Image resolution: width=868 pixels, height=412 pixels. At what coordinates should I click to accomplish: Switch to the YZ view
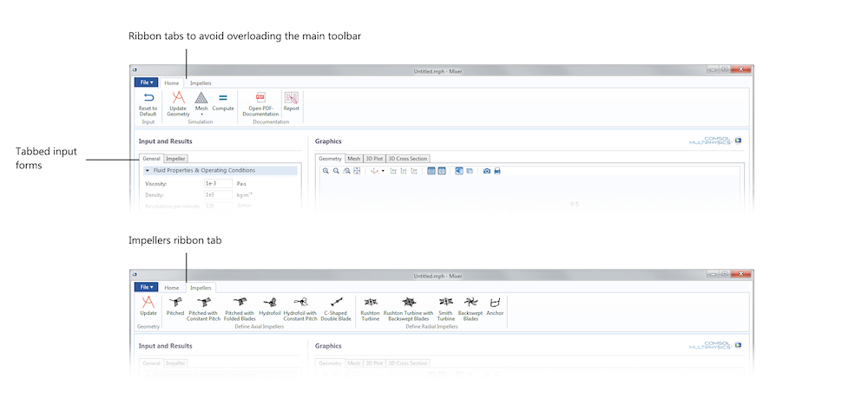coord(404,172)
